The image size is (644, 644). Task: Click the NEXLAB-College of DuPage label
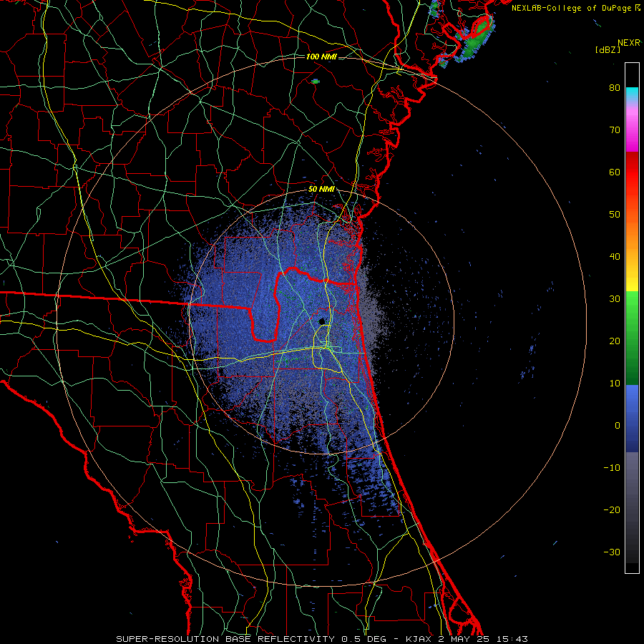(x=575, y=8)
